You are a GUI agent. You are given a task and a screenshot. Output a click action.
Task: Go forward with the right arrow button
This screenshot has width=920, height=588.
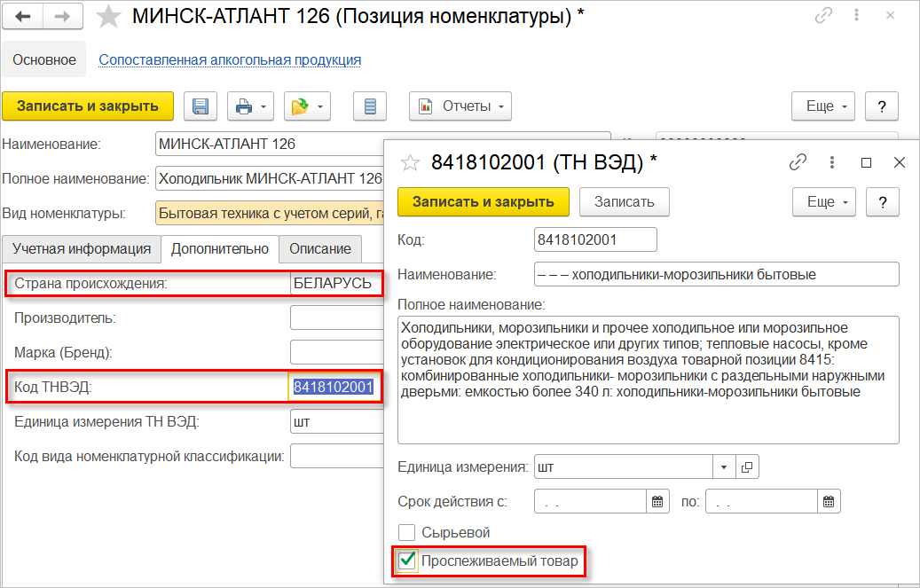coord(63,17)
